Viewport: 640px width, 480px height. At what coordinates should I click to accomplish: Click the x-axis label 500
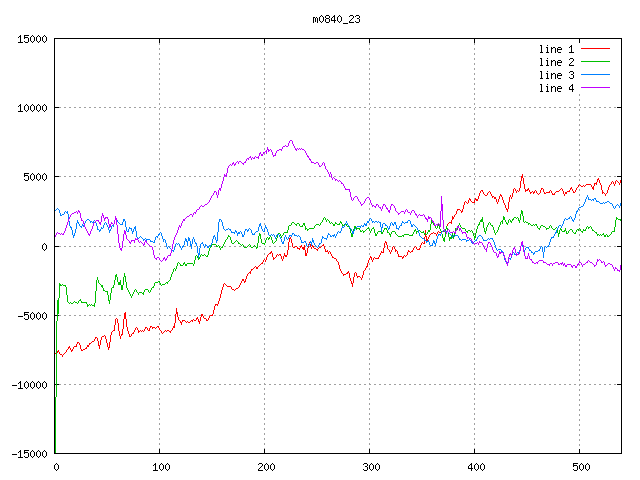coord(581,467)
